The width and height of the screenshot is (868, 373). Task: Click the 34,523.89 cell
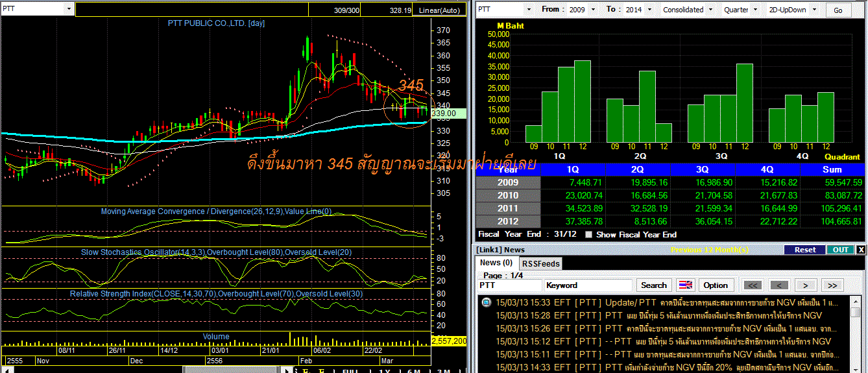[x=573, y=208]
